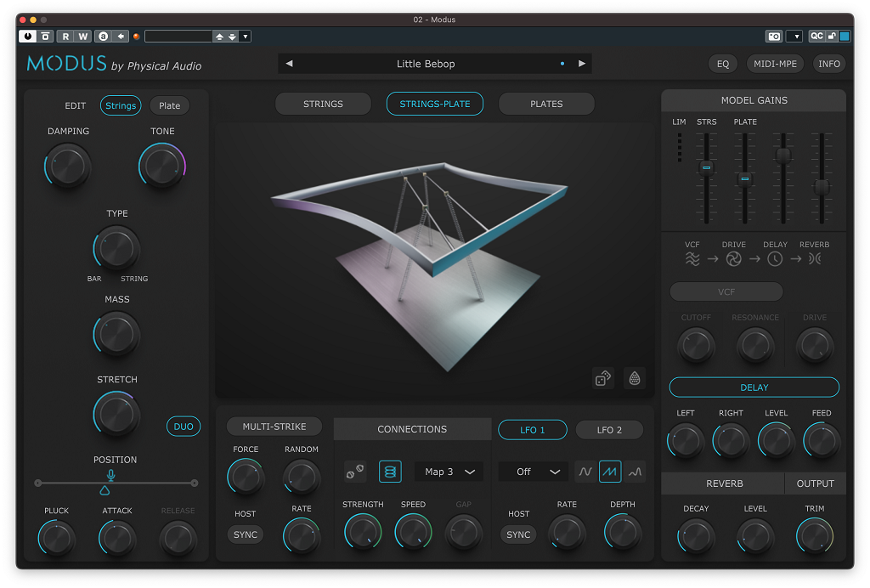Enable automation Read (R) button
The width and height of the screenshot is (870, 588).
[65, 36]
